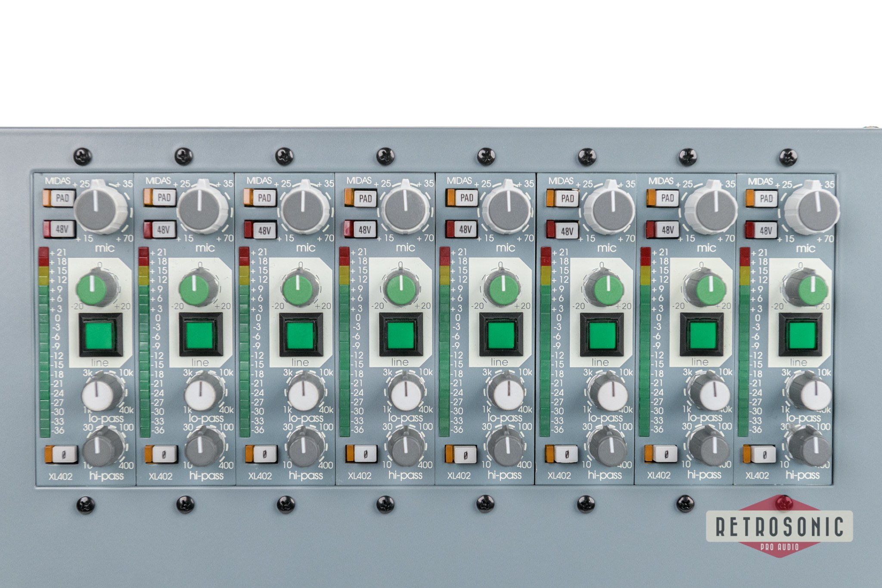
Task: Toggle the PAD button on the eighth channel
Action: (x=762, y=198)
